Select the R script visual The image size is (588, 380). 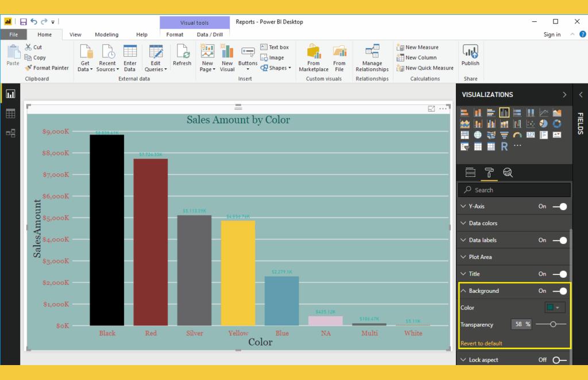[x=504, y=146]
